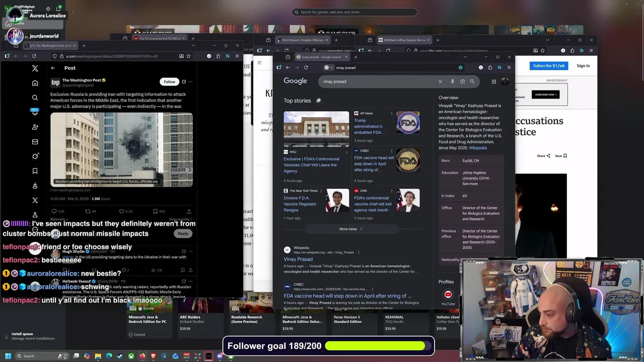Open more options on the Washington Post tweet
The height and width of the screenshot is (362, 644).
point(190,81)
